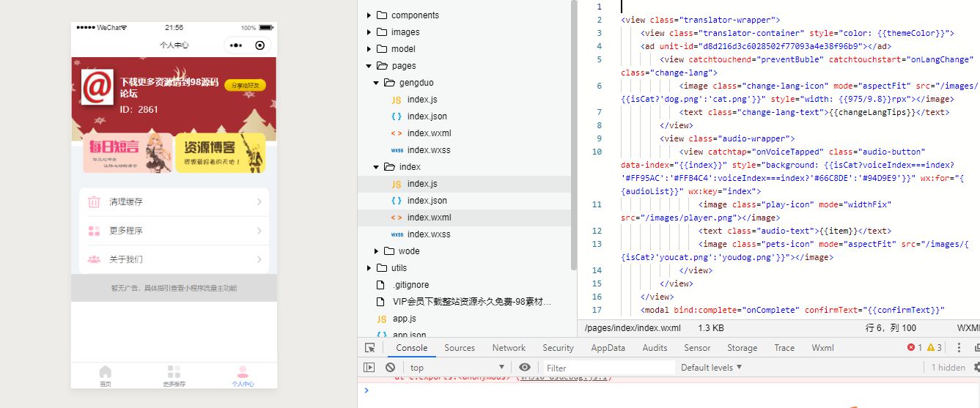Tap the 清理缓存 list row

coord(174,202)
